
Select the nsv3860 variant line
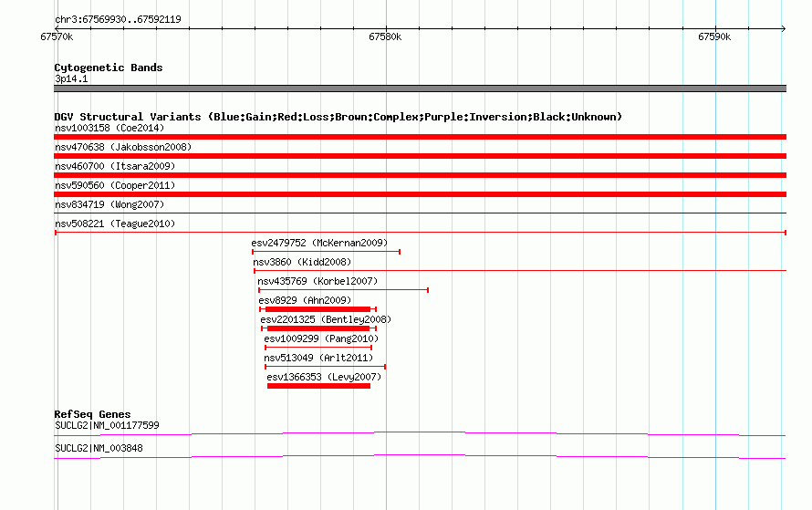pyautogui.click(x=520, y=271)
